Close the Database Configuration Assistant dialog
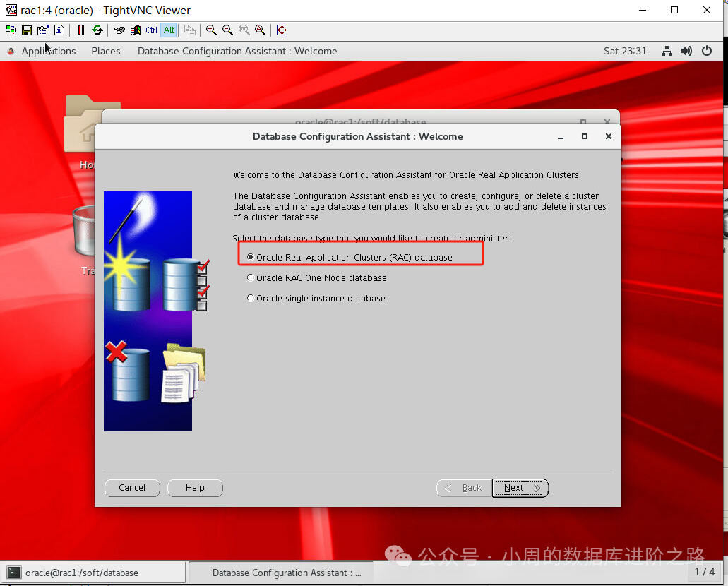This screenshot has height=586, width=728. [x=608, y=136]
